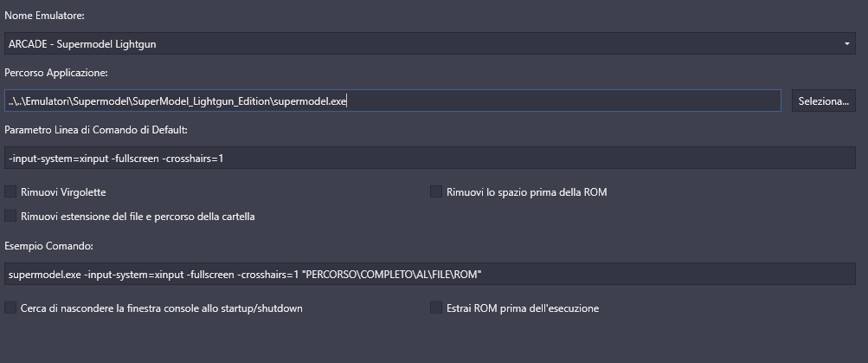Screen dimensions: 868x363
Task: Click the Nome Emulatore label
Action: tap(44, 16)
